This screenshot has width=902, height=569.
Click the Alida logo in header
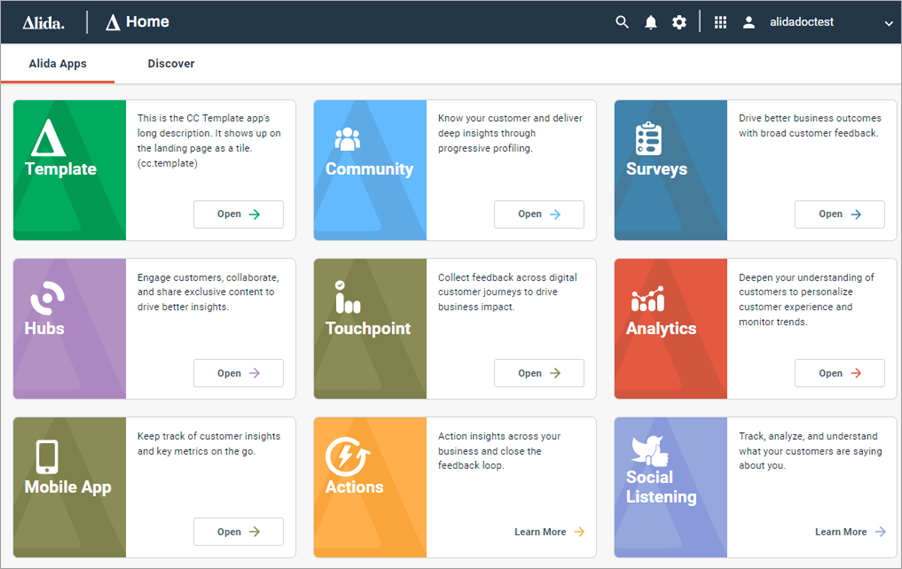(44, 23)
